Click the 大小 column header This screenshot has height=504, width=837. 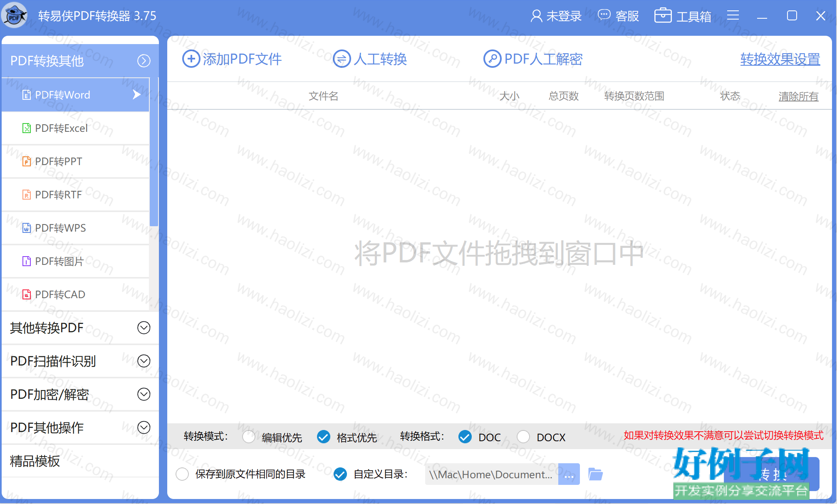(509, 96)
